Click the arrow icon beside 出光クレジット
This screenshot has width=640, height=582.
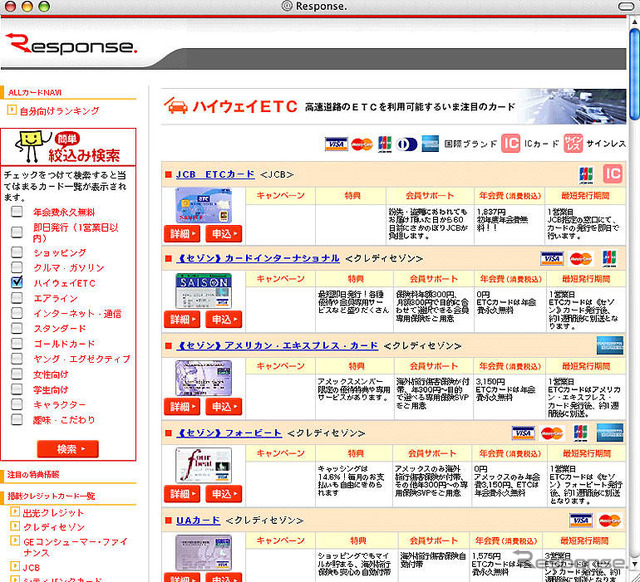tap(15, 511)
